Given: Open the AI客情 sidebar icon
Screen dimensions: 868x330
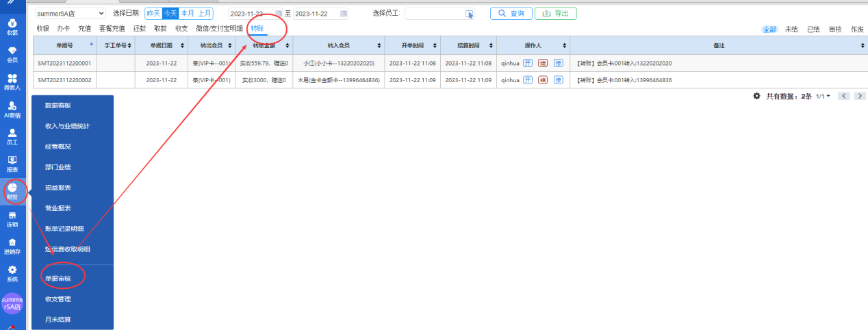Looking at the screenshot, I should tap(12, 110).
